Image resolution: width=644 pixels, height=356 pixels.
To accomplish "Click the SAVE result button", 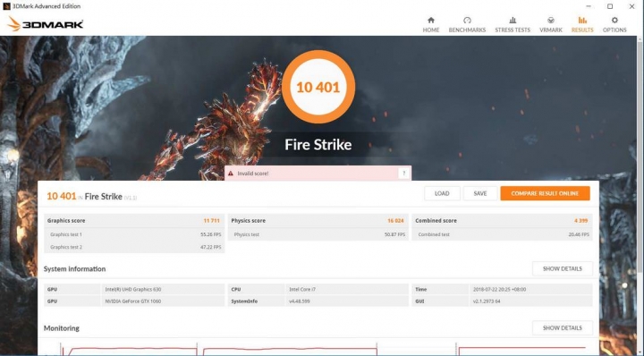I will (x=480, y=193).
